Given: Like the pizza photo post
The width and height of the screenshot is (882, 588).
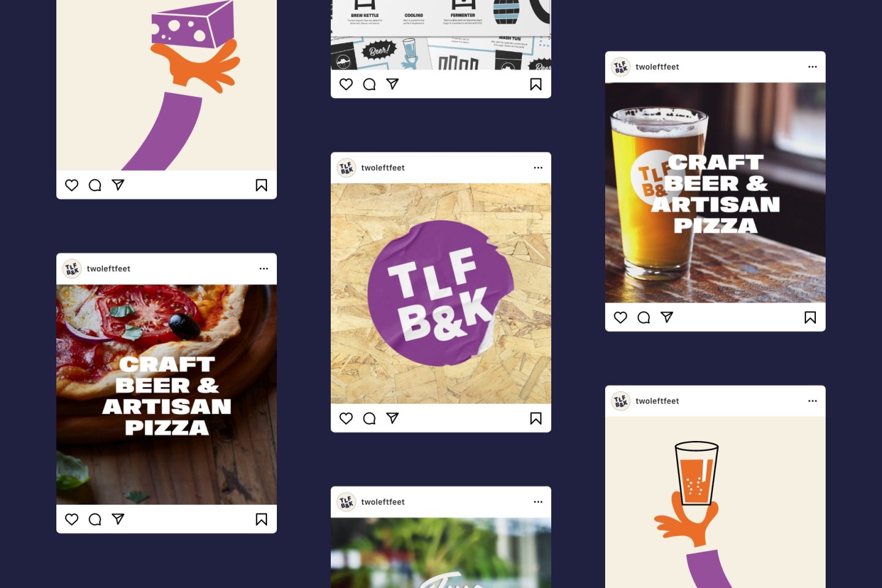Looking at the screenshot, I should pyautogui.click(x=72, y=519).
